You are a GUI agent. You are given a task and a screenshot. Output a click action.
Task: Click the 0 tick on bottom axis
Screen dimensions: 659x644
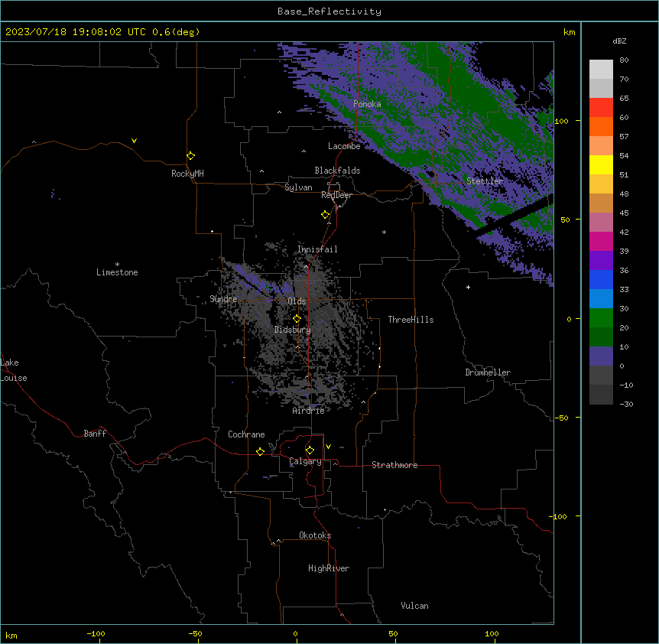pyautogui.click(x=295, y=633)
